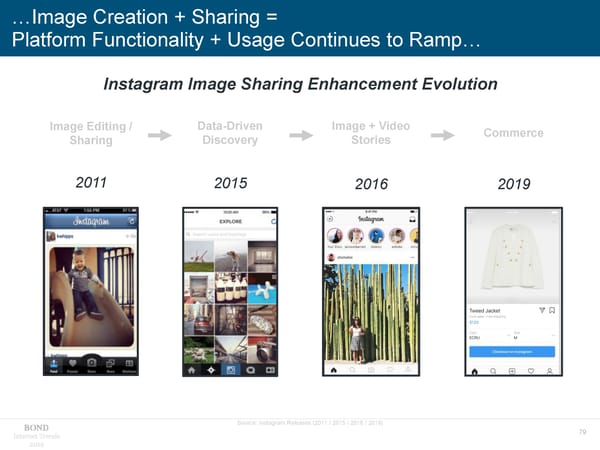Screen dimensions: 600x450
Task: Tap the camera icon in 2011 Instagram tab bar
Action: pyautogui.click(x=91, y=361)
